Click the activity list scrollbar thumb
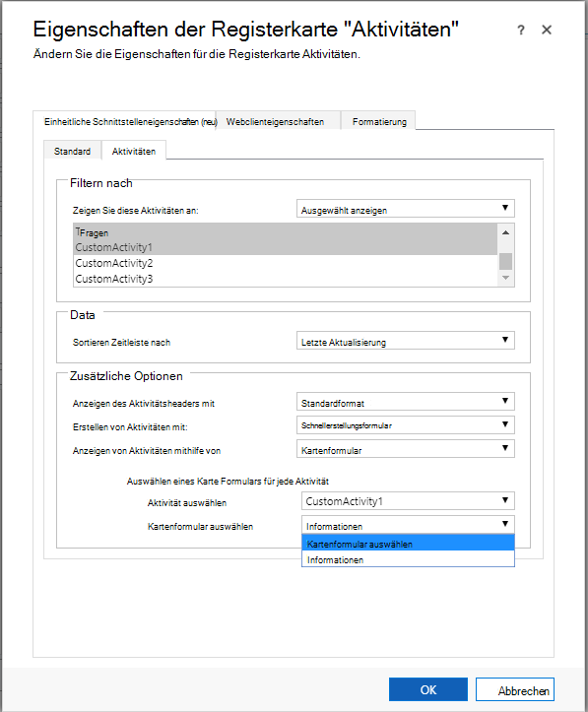 [x=506, y=261]
